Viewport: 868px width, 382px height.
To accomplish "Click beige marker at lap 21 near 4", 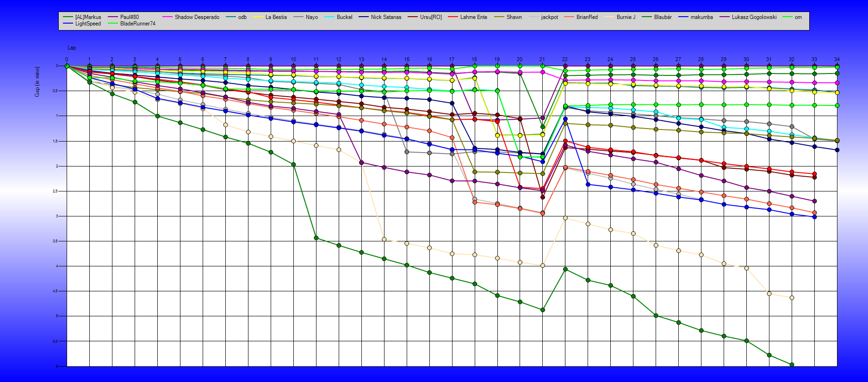I will pyautogui.click(x=543, y=265).
